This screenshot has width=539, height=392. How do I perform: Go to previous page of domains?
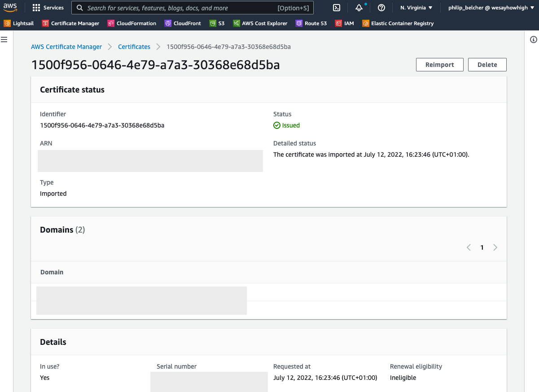[469, 247]
